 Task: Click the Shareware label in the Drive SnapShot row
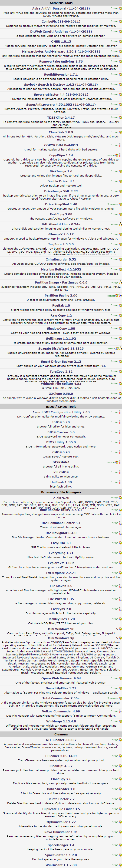[113, 204]
